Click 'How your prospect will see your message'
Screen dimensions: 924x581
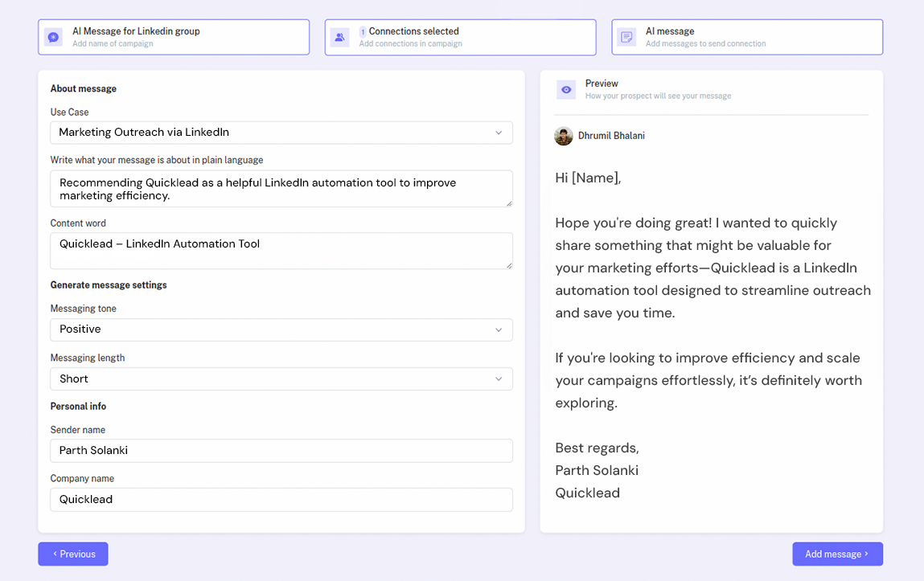(659, 96)
